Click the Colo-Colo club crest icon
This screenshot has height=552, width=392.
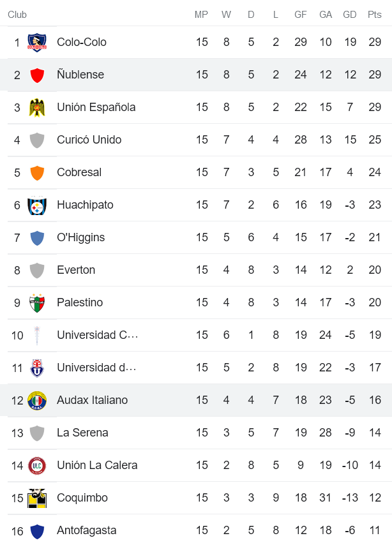point(37,43)
